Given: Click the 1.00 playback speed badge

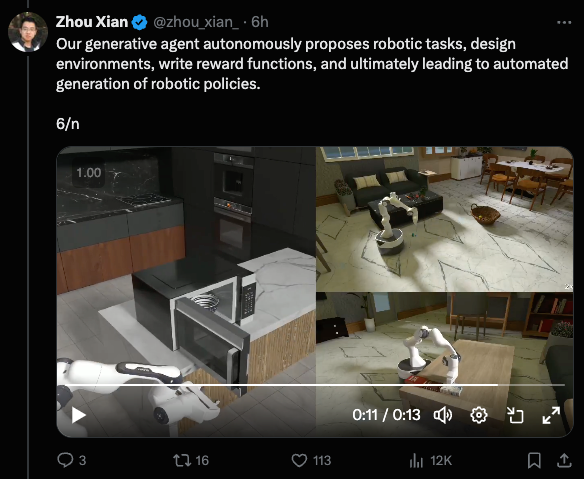Looking at the screenshot, I should (x=89, y=172).
